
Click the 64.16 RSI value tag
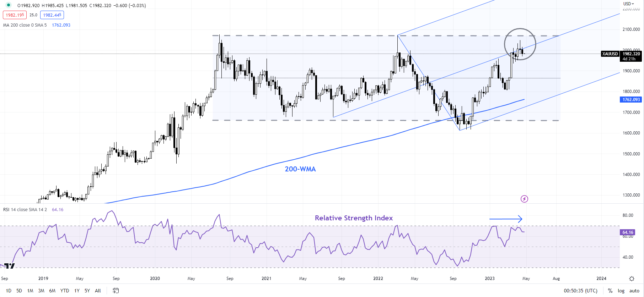[x=628, y=232]
